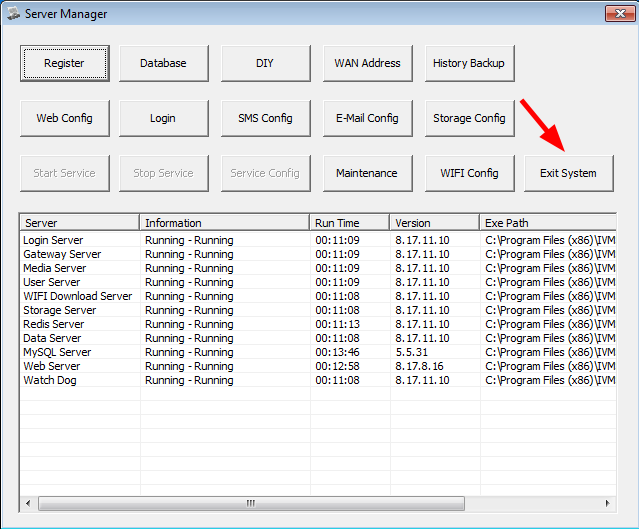Image resolution: width=639 pixels, height=529 pixels.
Task: Click the Server Manager title bar icon
Action: (x=12, y=14)
